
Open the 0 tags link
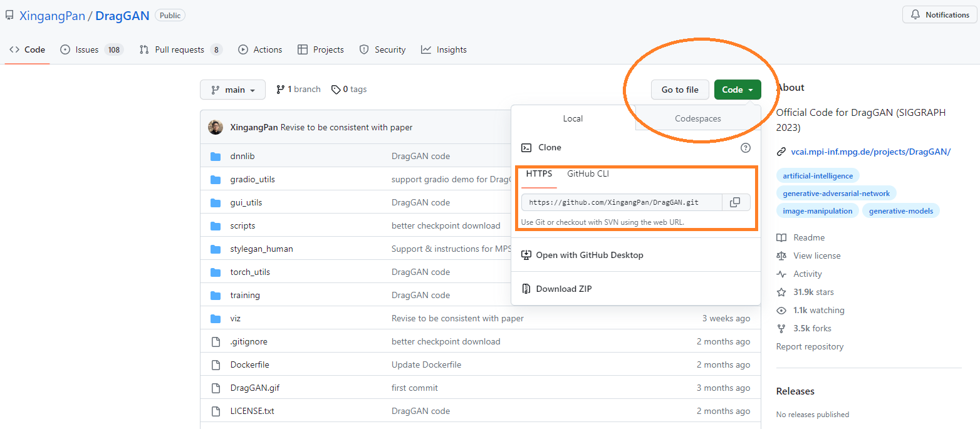click(349, 90)
